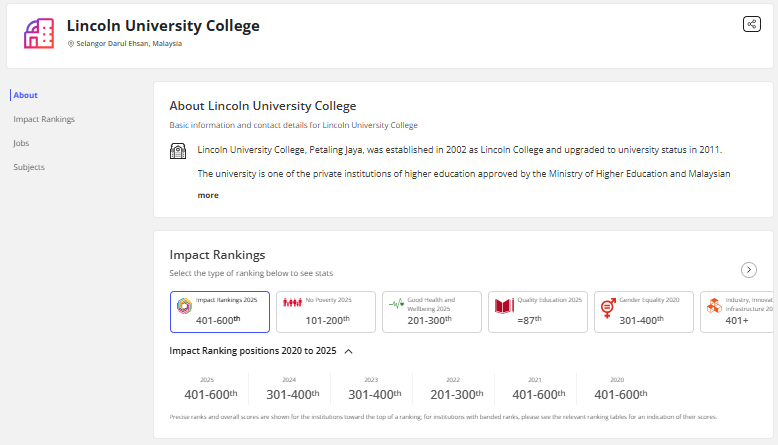Click the About Lincoln University College heading
The width and height of the screenshot is (778, 445).
click(263, 106)
